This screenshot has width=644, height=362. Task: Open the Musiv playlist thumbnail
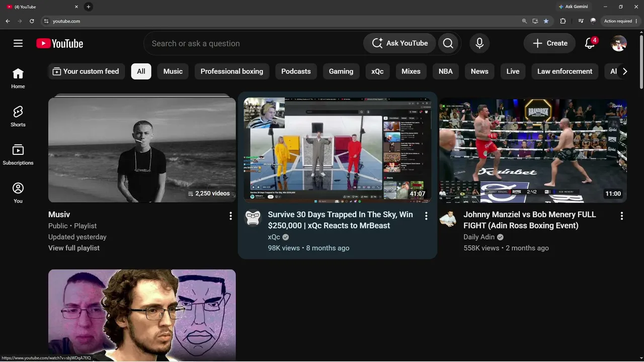pos(142,150)
